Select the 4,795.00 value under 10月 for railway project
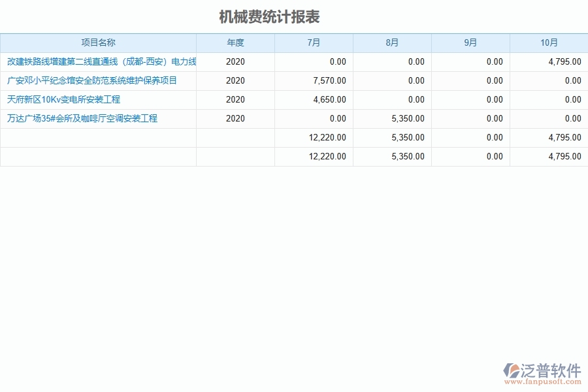The height and width of the screenshot is (392, 588). coord(564,61)
